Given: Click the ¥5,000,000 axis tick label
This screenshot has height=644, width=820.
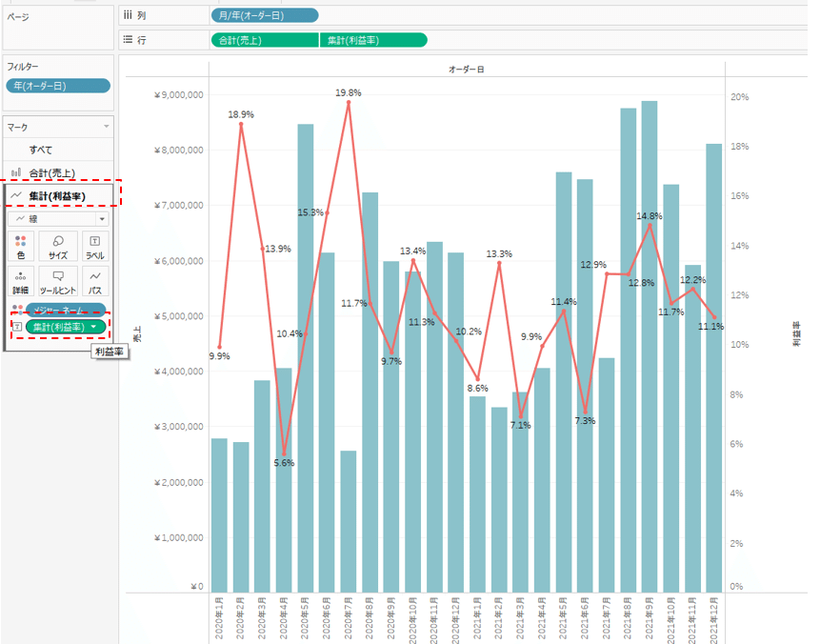Looking at the screenshot, I should pos(179,316).
